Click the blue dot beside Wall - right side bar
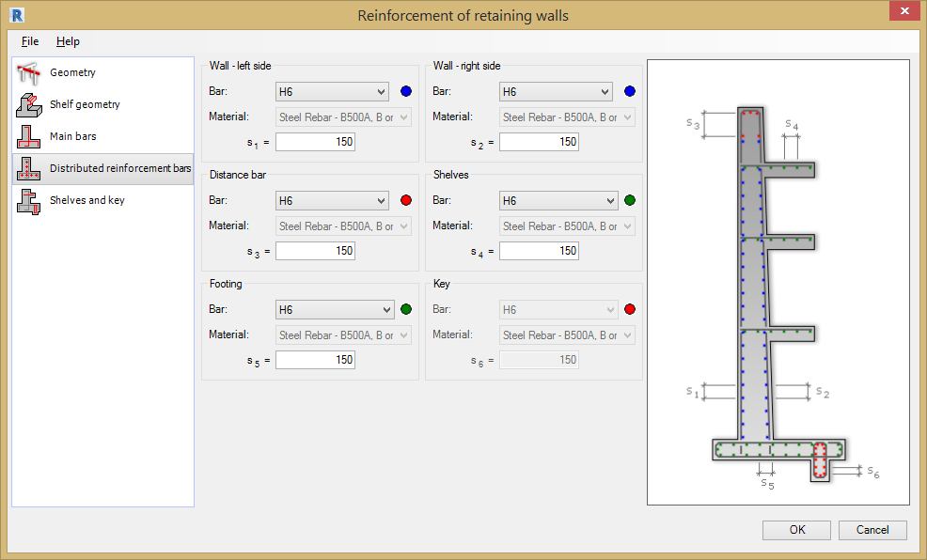927x560 pixels. pyautogui.click(x=629, y=91)
